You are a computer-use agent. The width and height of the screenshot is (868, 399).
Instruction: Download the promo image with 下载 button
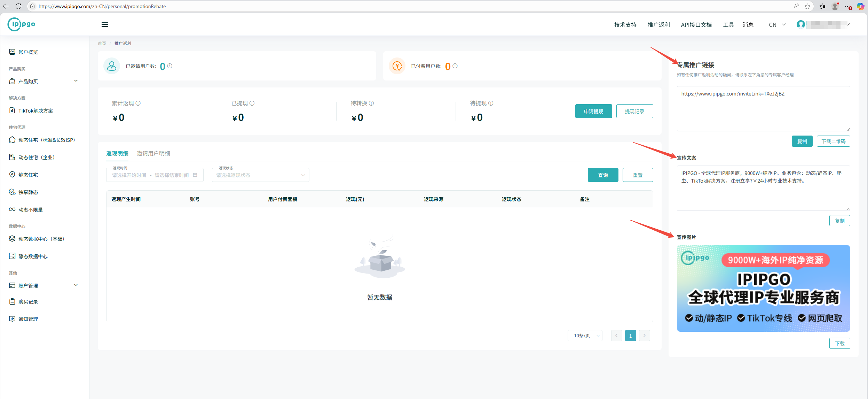tap(839, 343)
